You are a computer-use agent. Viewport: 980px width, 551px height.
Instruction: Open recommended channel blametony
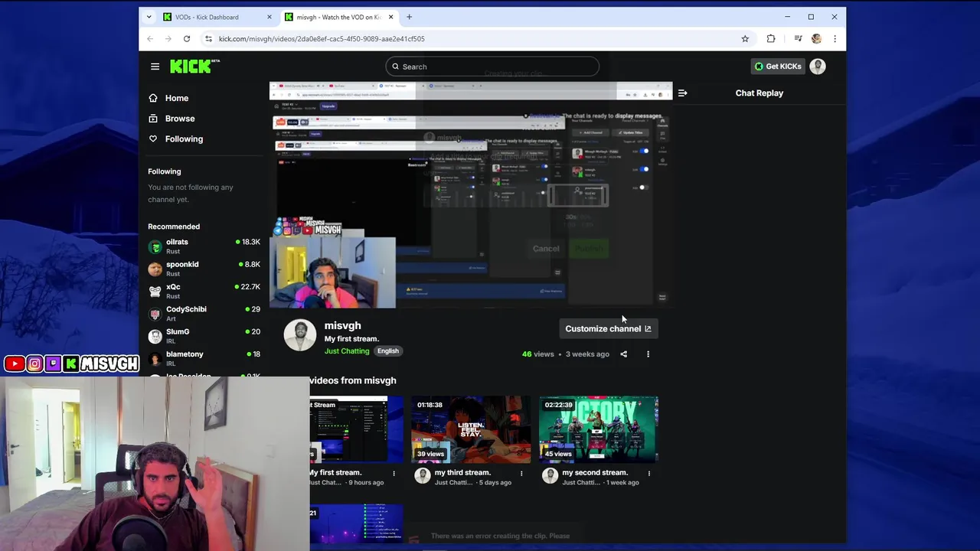[x=204, y=359]
